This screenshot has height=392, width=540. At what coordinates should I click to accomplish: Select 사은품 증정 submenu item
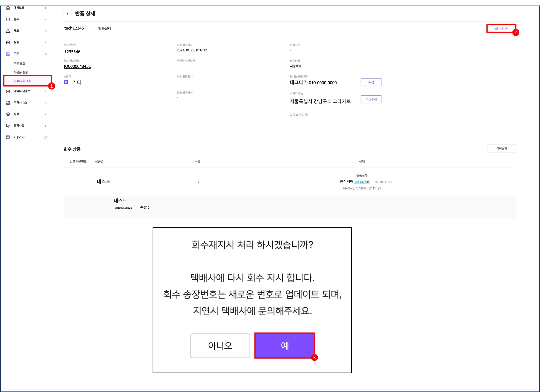(21, 72)
